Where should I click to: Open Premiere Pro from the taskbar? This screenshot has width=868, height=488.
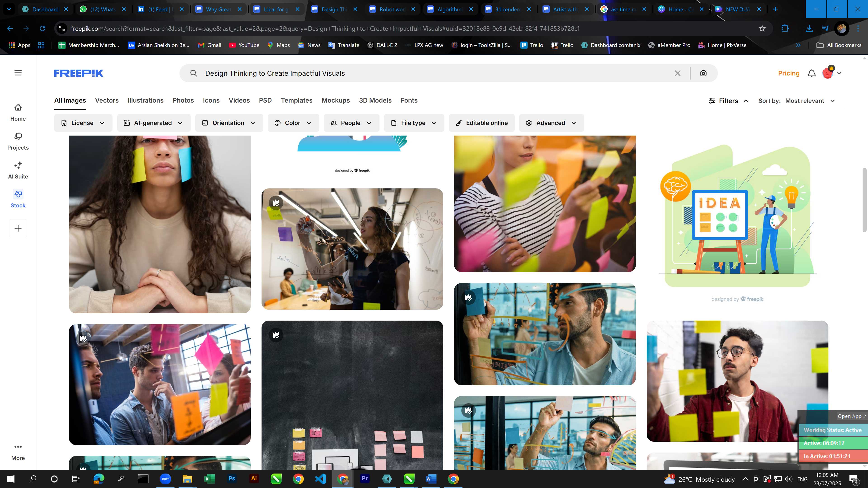pos(365,479)
